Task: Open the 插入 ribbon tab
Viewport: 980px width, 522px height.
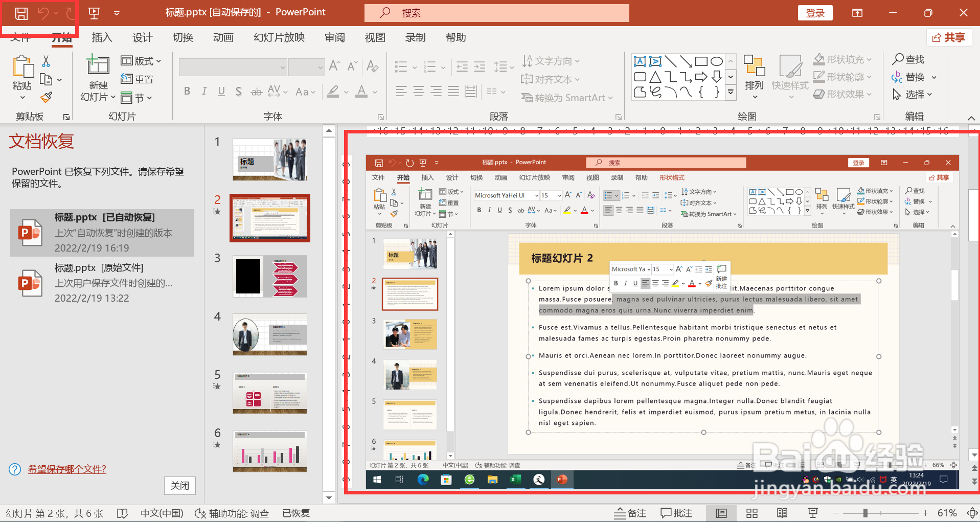Action: coord(102,37)
